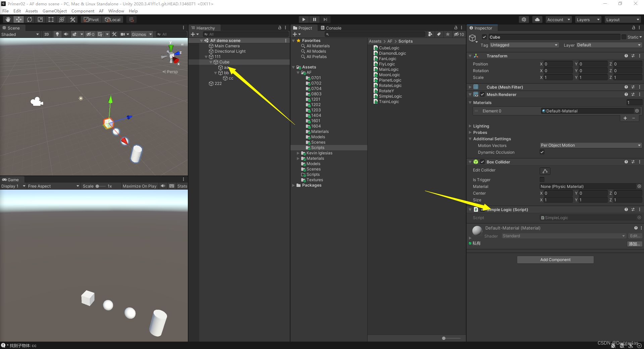Open Unity Collaborate icon
The width and height of the screenshot is (644, 349).
524,19
